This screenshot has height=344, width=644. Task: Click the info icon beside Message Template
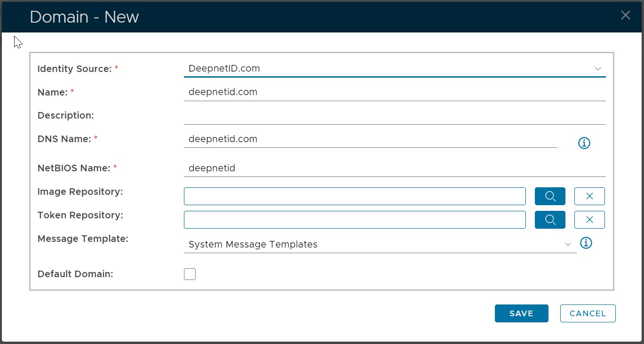click(x=586, y=243)
